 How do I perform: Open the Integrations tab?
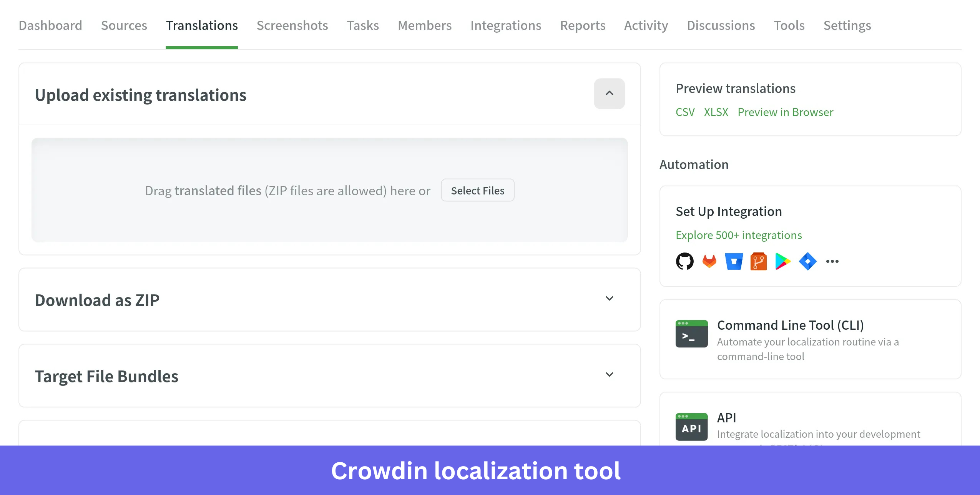pyautogui.click(x=506, y=25)
